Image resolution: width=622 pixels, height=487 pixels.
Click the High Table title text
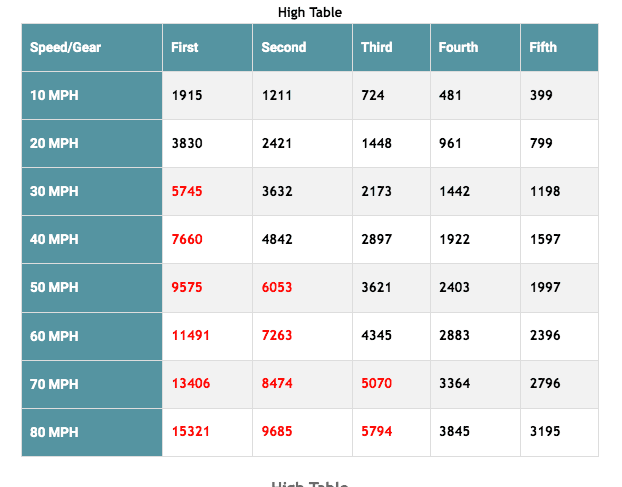point(310,12)
